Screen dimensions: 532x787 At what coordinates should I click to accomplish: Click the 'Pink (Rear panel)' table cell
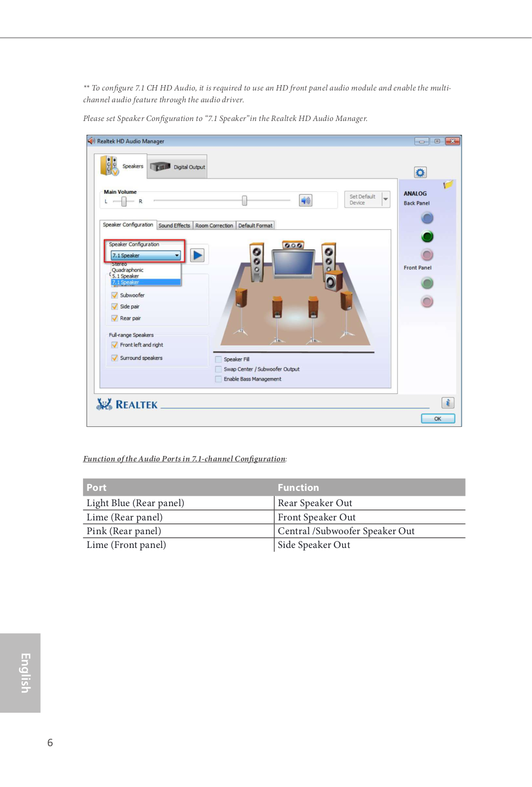(178, 531)
